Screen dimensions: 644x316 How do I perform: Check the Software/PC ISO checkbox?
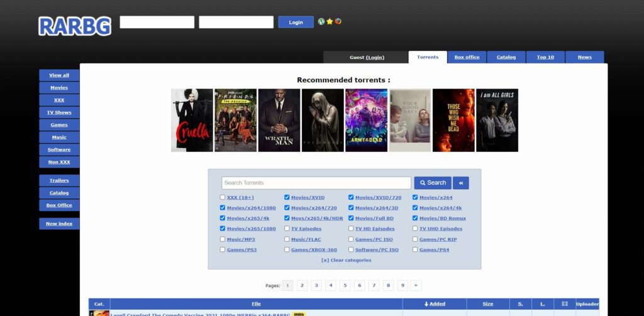[351, 249]
